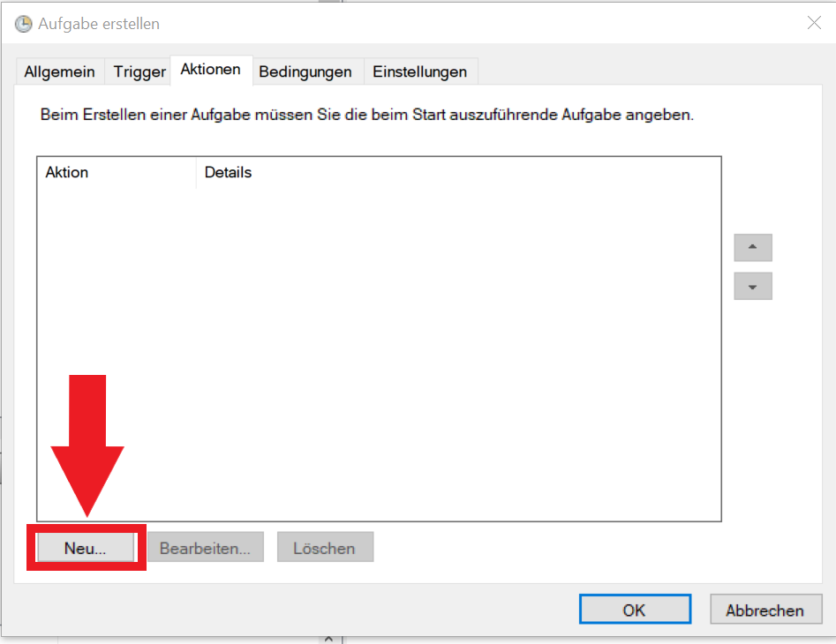The width and height of the screenshot is (836, 644).
Task: Close the Aufgabe erstellen dialog
Action: (814, 22)
